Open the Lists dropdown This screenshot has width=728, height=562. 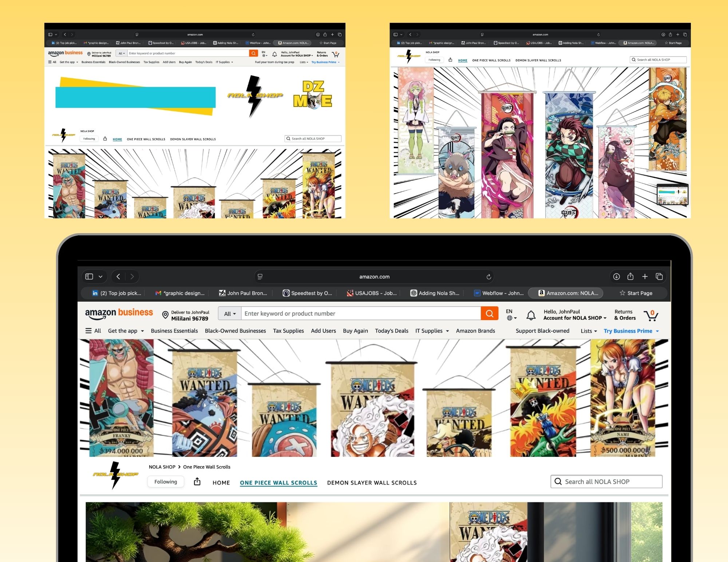pos(588,331)
